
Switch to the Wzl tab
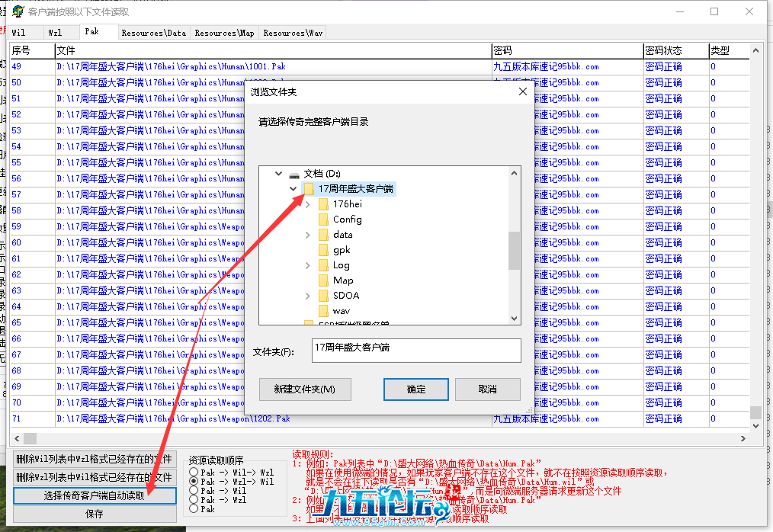(x=61, y=33)
